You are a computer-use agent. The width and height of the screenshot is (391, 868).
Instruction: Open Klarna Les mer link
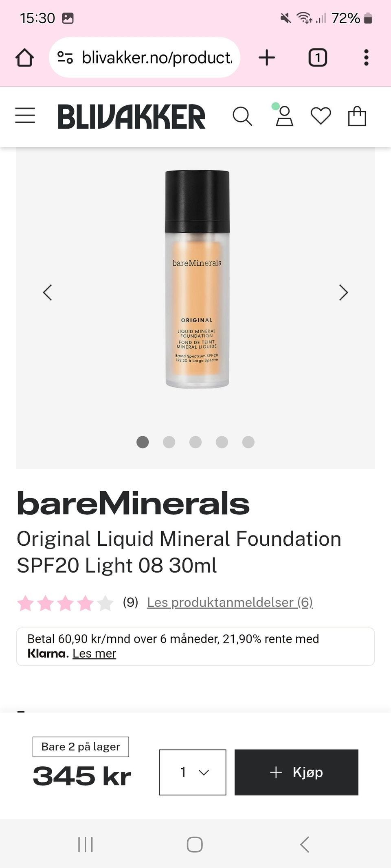[94, 654]
